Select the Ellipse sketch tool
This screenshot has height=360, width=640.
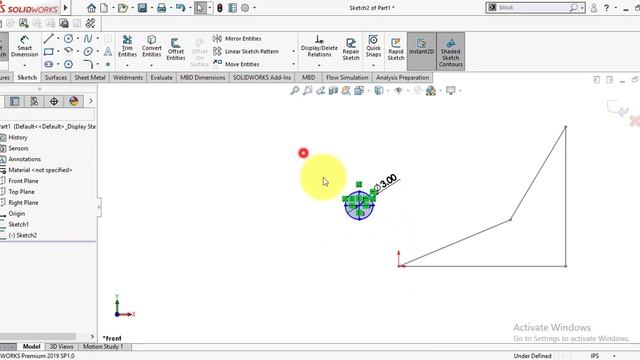click(x=88, y=51)
